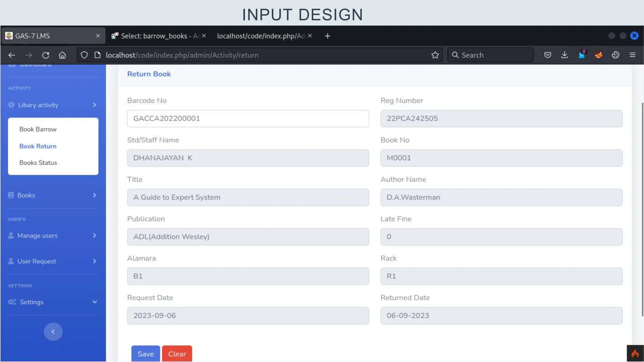
Task: Click the extension icon with 0 badge
Action: 582,55
